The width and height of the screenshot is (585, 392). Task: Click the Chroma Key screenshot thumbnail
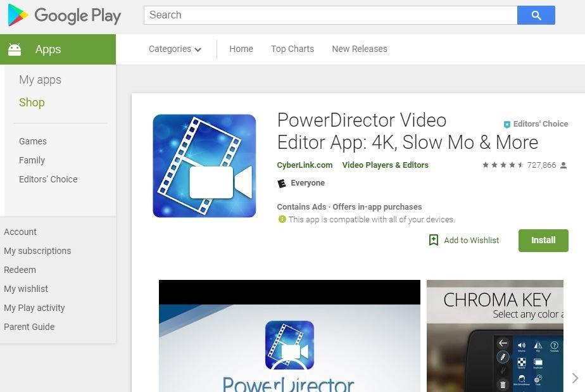pos(494,336)
